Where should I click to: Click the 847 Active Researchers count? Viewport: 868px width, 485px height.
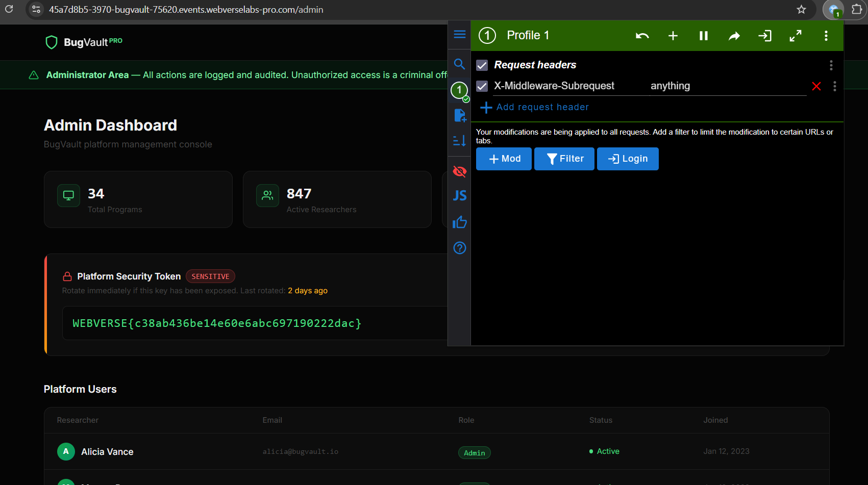tap(299, 194)
